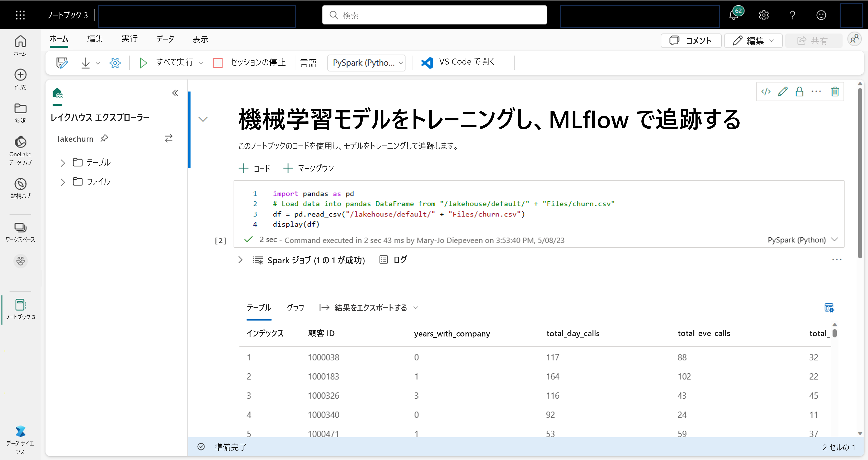Open notebook settings gear in toolbar
868x460 pixels.
(x=115, y=63)
